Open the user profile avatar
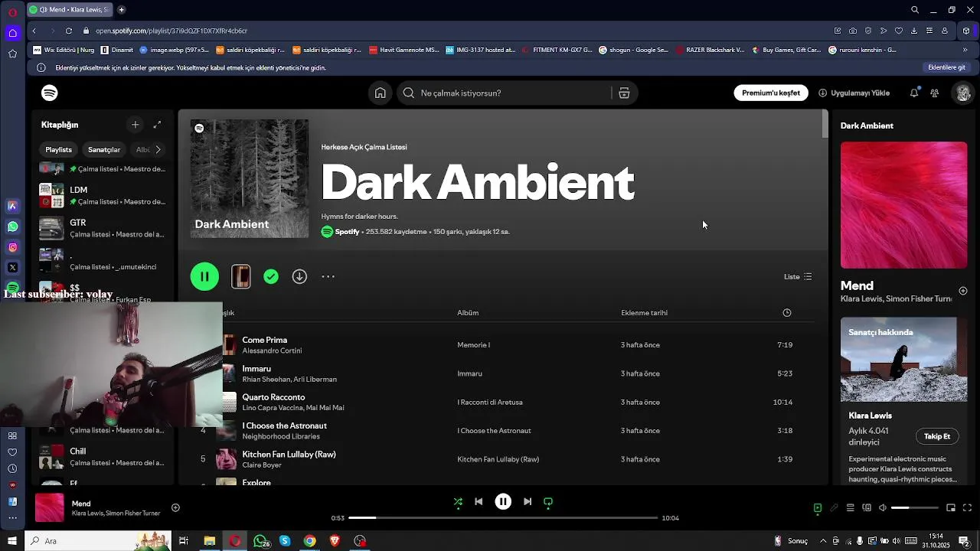 pyautogui.click(x=962, y=93)
